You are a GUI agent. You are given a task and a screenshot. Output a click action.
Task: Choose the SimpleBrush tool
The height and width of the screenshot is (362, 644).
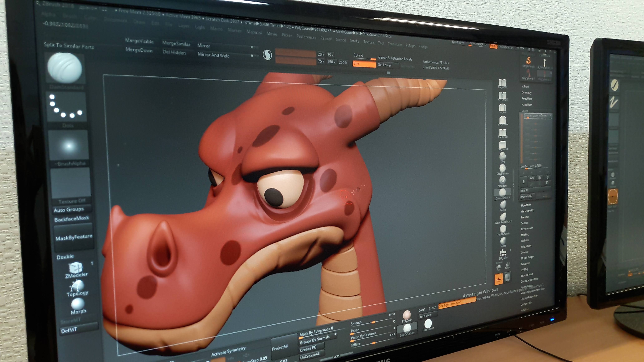(528, 62)
